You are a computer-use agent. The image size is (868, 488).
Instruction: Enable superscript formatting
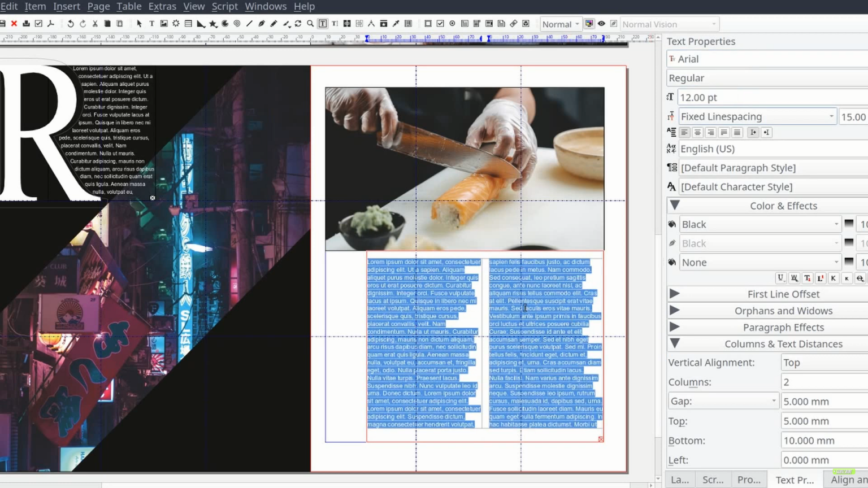[821, 278]
